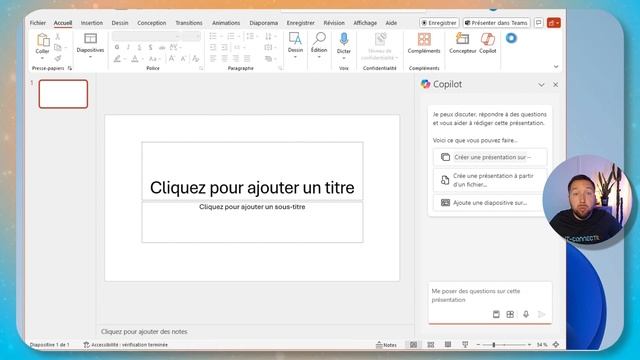The image size is (640, 360).
Task: Switch to Normal view in status bar
Action: coord(413,344)
